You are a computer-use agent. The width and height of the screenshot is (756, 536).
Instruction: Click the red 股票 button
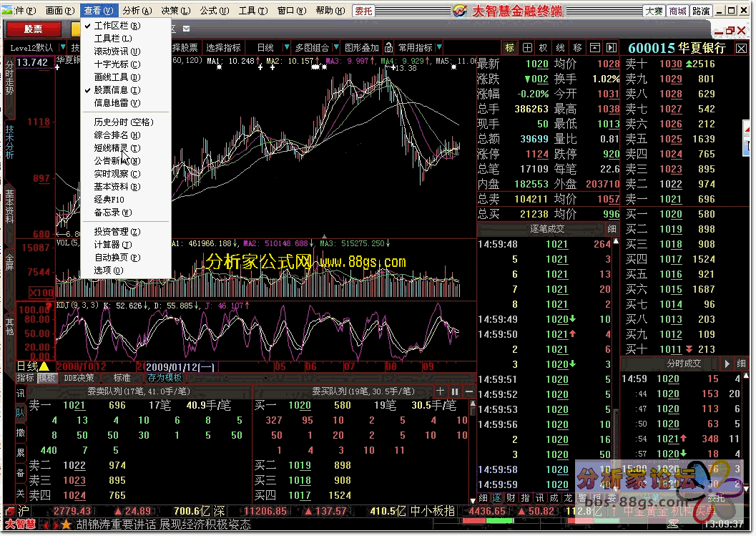pos(34,29)
